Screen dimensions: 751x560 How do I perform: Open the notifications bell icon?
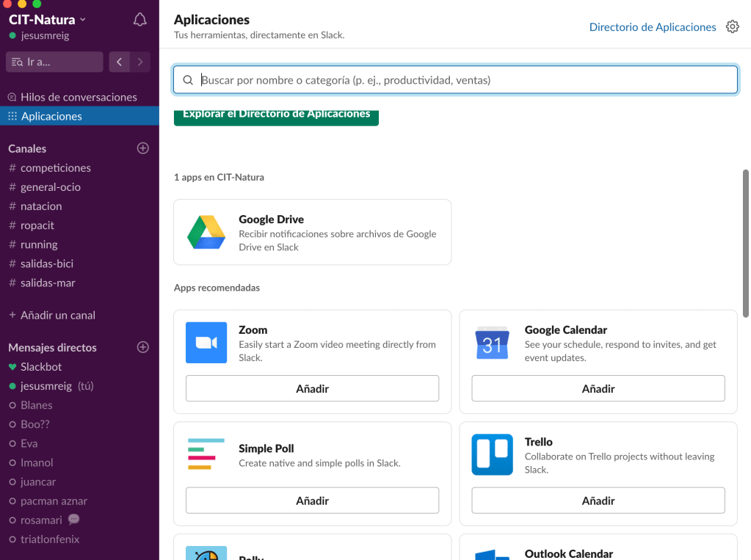[x=139, y=20]
